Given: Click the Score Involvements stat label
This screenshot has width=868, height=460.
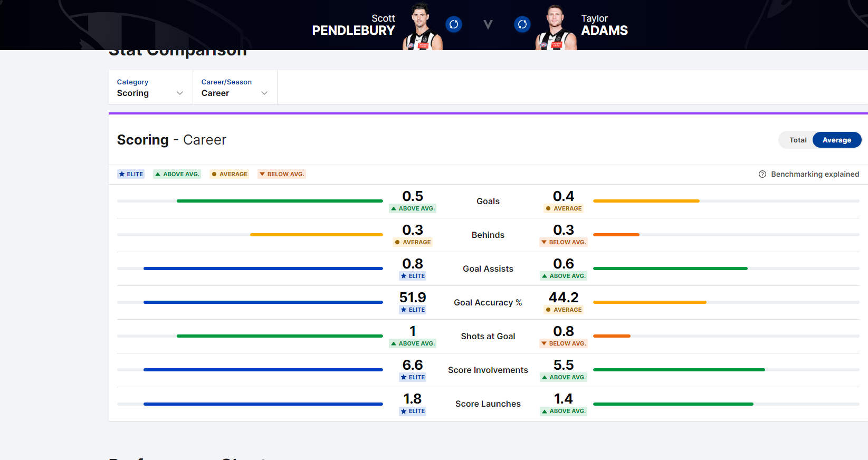Looking at the screenshot, I should point(488,370).
